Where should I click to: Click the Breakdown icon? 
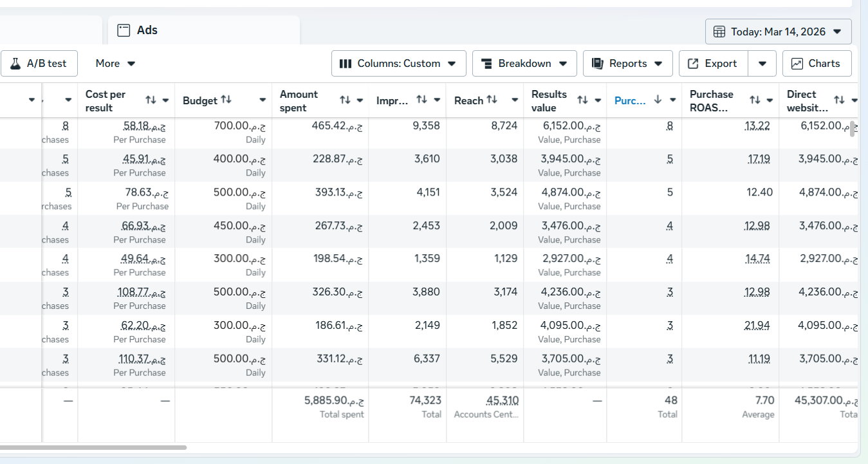[486, 64]
